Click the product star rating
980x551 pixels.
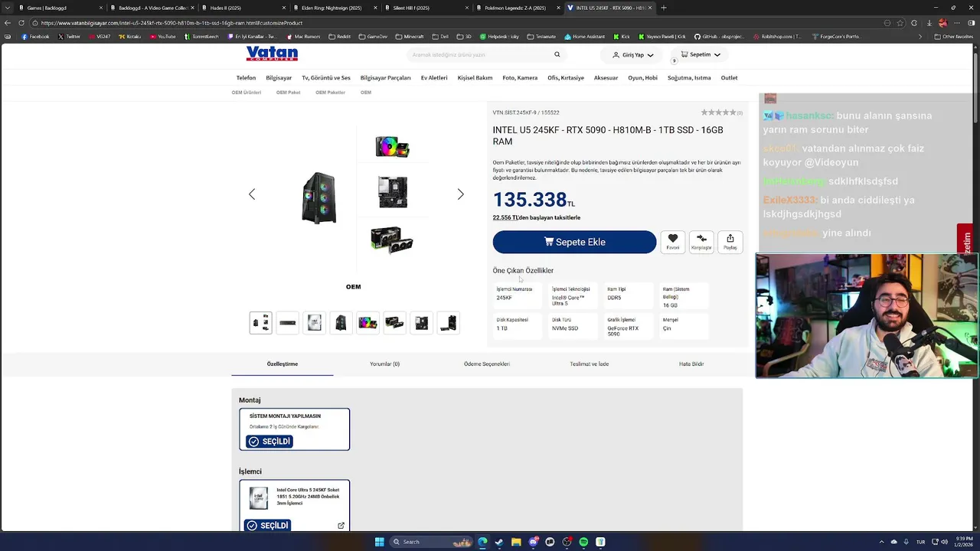tap(719, 112)
